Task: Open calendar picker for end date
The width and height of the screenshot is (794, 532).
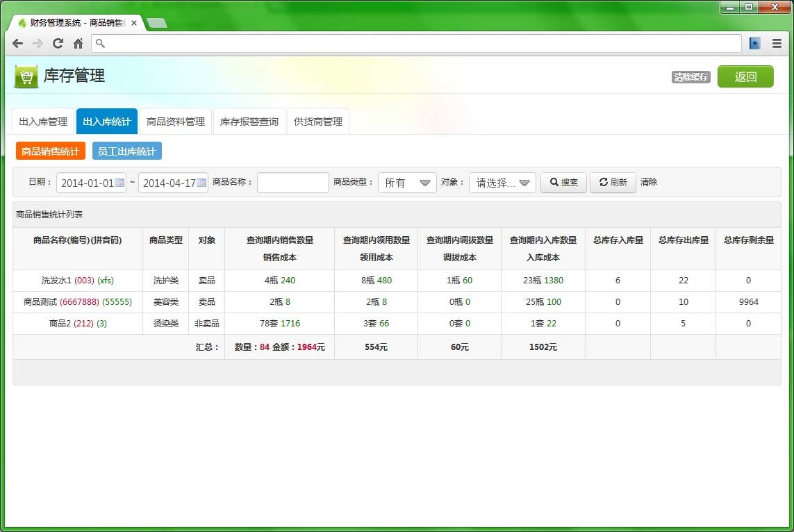Action: [x=201, y=183]
